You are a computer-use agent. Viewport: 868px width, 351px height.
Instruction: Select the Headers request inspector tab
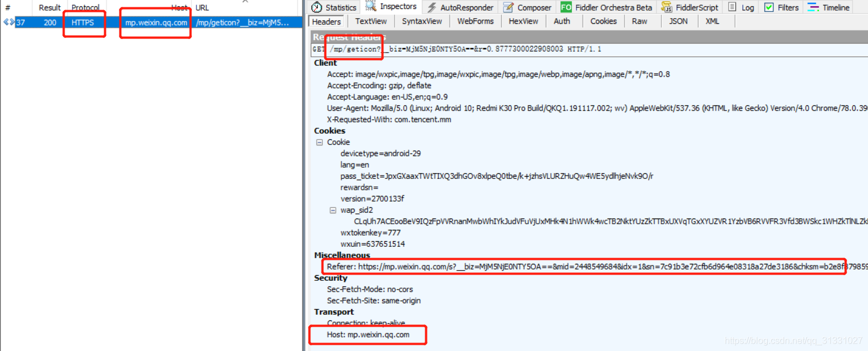(x=327, y=22)
